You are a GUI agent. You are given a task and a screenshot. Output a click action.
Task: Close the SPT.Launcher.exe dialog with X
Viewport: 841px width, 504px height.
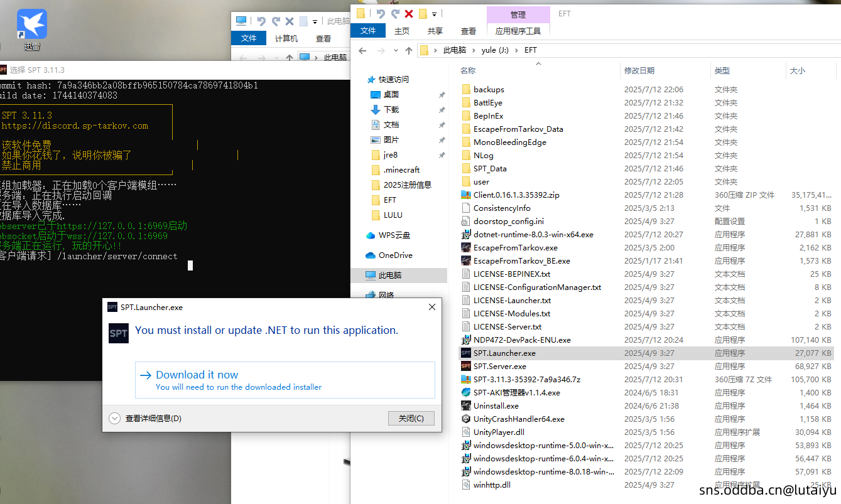431,307
